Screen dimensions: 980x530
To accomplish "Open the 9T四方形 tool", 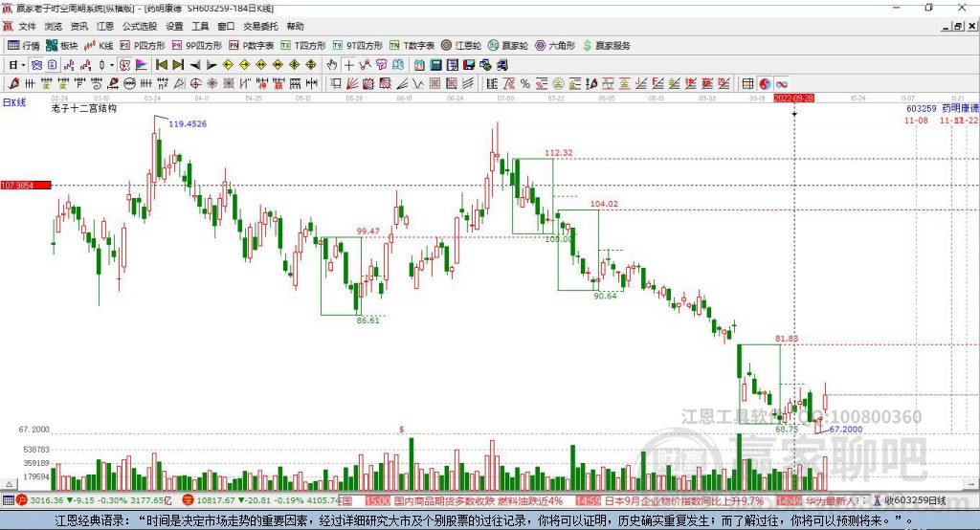I will [x=358, y=46].
